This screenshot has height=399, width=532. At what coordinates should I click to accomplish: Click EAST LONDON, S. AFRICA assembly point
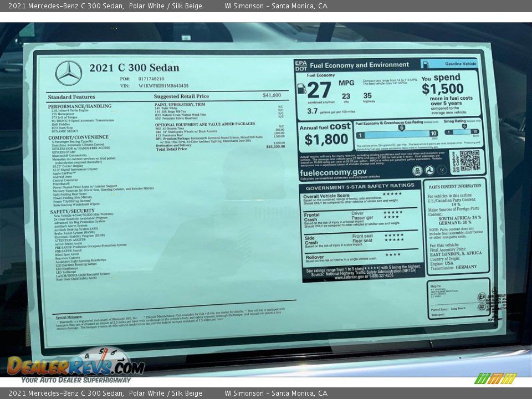point(456,253)
